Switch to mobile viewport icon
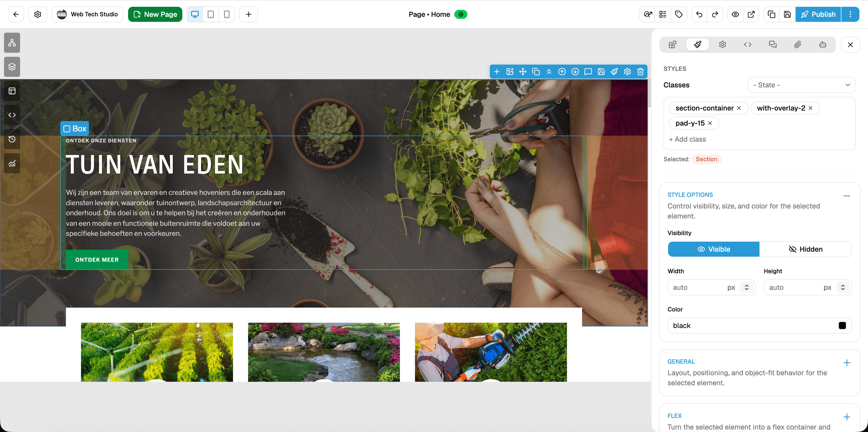The width and height of the screenshot is (868, 432). [227, 14]
